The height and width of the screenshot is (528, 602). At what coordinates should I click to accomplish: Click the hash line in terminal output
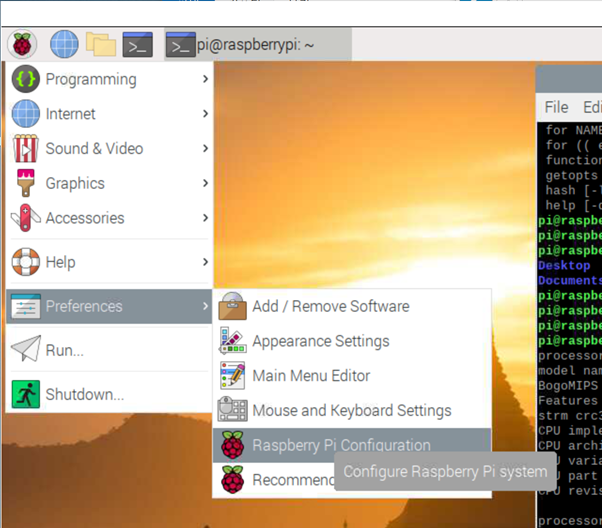pyautogui.click(x=574, y=190)
